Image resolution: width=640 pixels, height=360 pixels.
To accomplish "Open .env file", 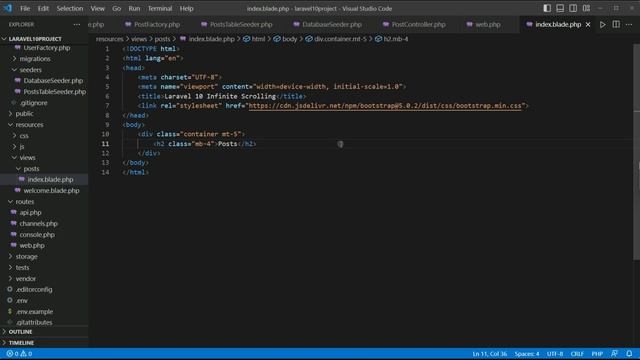I will pyautogui.click(x=22, y=300).
